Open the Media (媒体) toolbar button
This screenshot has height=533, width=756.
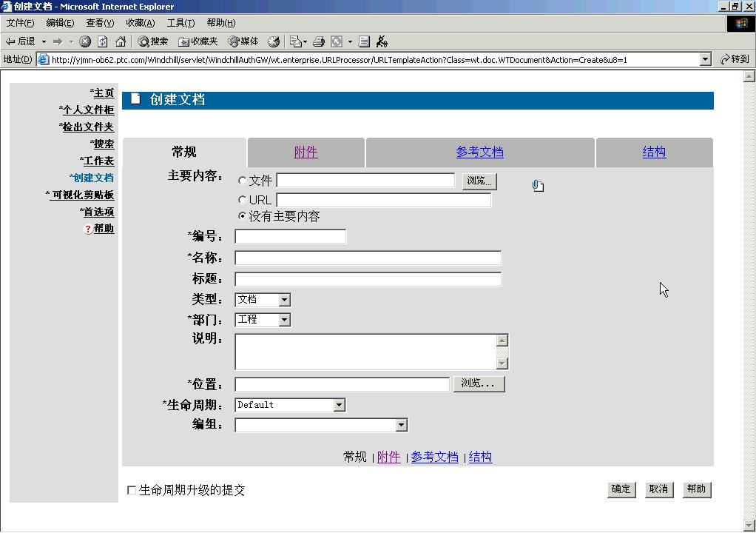243,41
